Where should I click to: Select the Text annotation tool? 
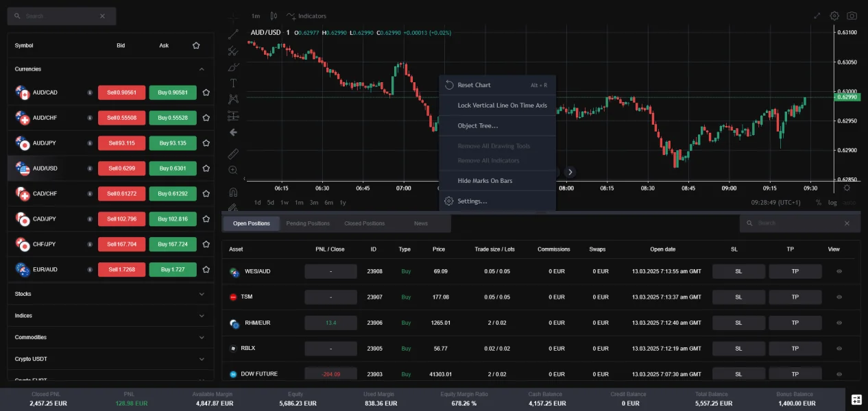233,83
